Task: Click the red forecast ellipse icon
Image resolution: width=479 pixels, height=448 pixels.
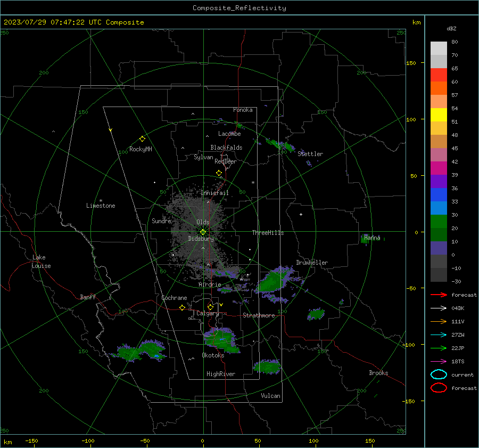Action: (x=439, y=388)
